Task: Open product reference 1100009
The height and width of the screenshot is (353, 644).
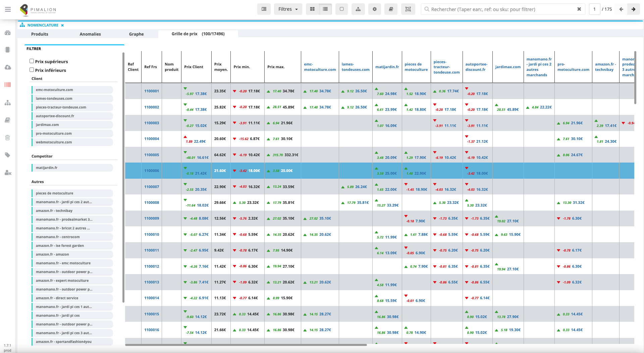Action: [x=152, y=218]
